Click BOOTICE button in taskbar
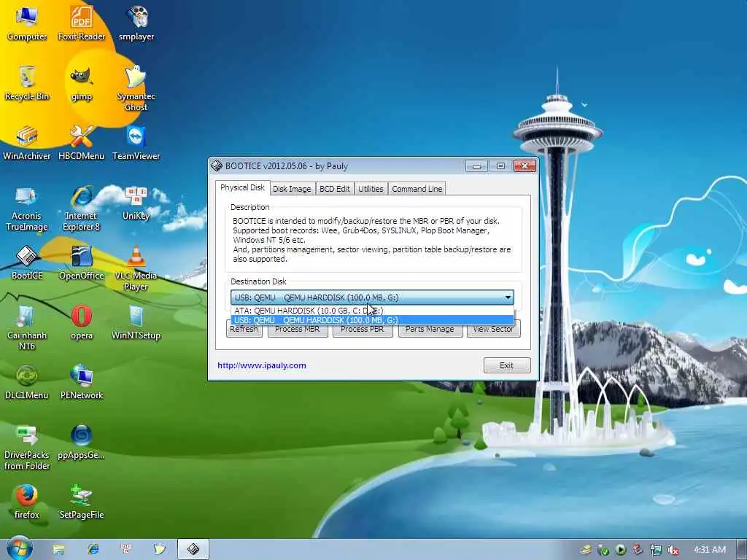 point(193,550)
